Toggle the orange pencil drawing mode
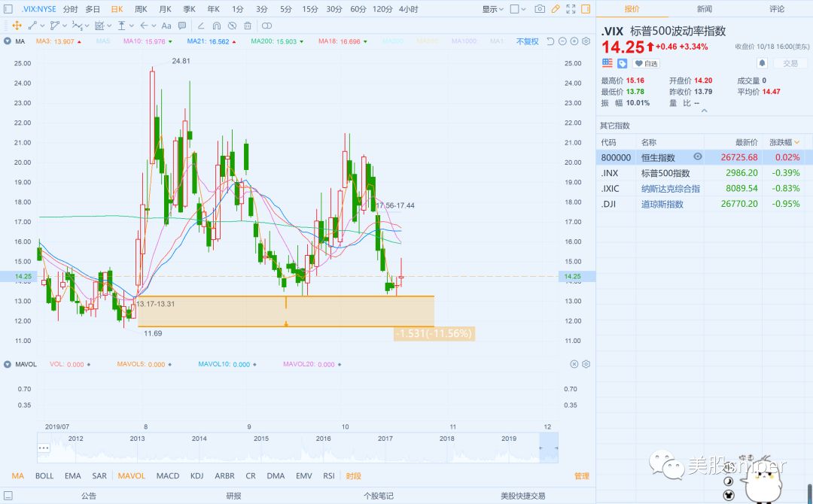813x504 pixels. tap(556, 9)
